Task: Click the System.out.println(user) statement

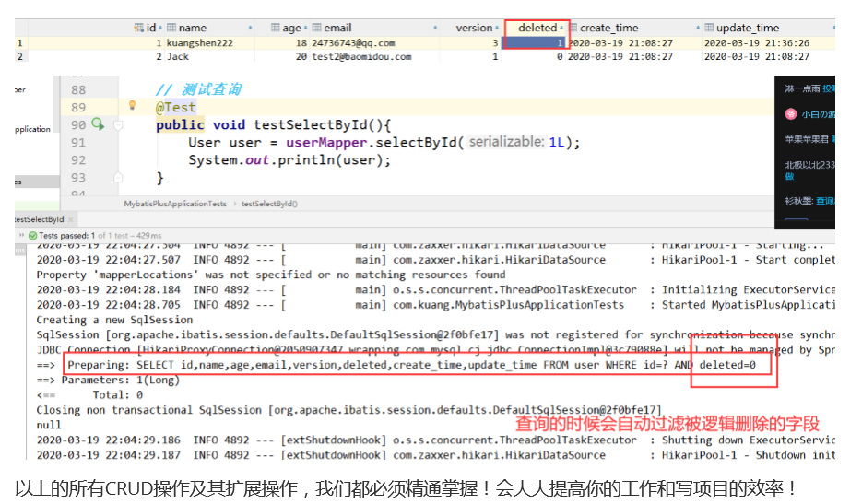Action: pos(289,160)
